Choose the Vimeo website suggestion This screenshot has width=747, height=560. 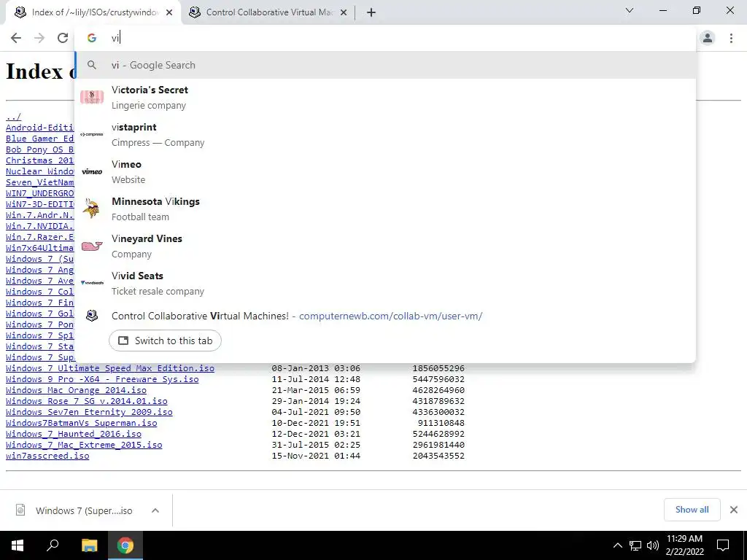pos(385,171)
